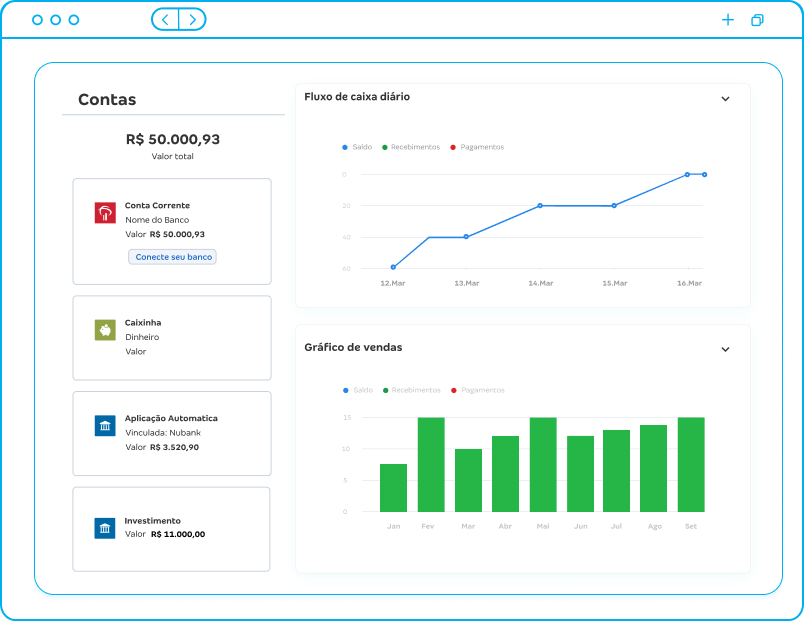804x621 pixels.
Task: Select the Investimento account title
Action: [x=153, y=520]
